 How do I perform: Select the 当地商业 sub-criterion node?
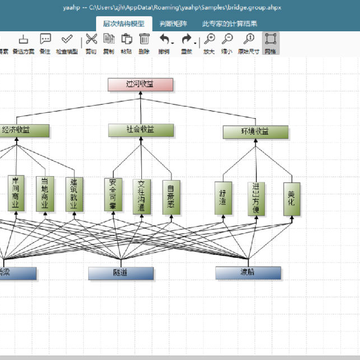(45, 194)
